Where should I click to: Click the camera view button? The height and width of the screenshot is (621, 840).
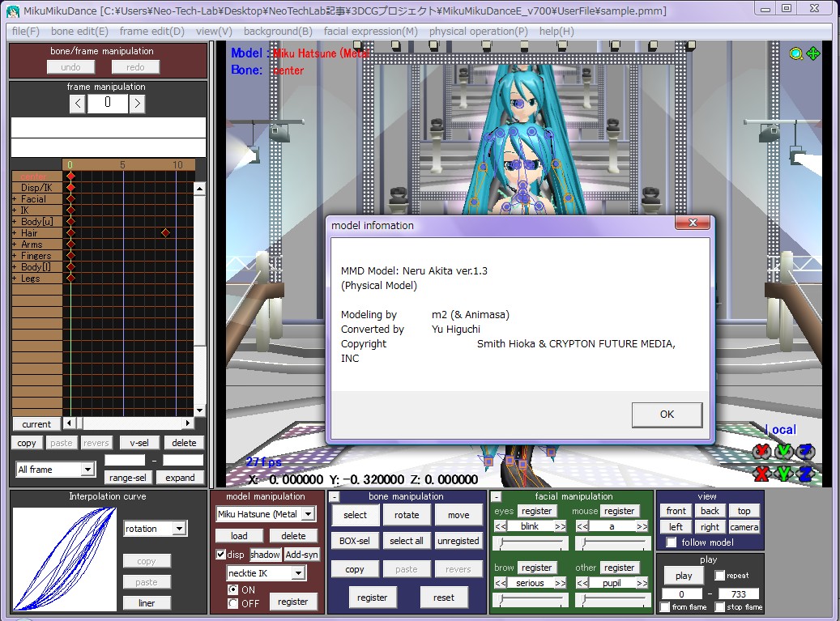point(744,527)
